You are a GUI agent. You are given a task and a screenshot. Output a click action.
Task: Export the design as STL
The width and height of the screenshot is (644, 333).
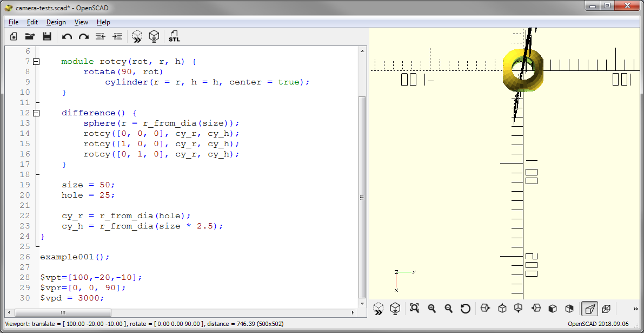click(174, 36)
